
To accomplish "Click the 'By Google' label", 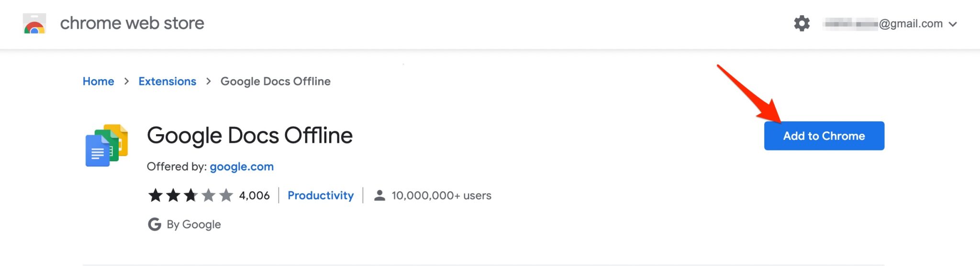I will (x=194, y=224).
